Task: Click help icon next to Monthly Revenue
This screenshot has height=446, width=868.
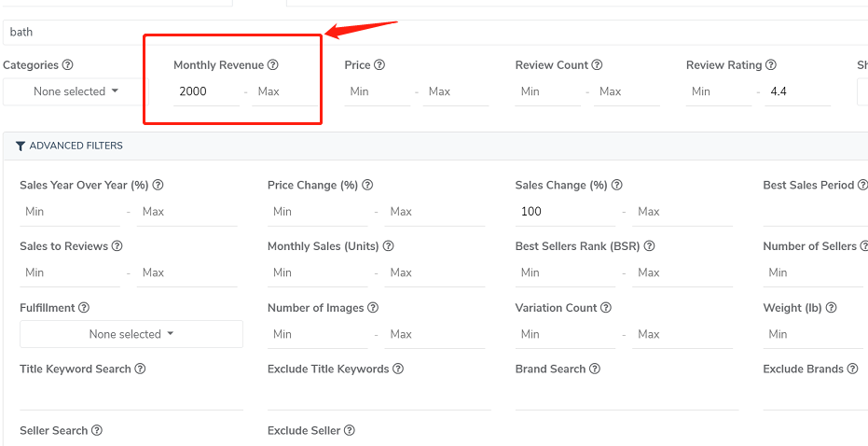Action: coord(272,64)
